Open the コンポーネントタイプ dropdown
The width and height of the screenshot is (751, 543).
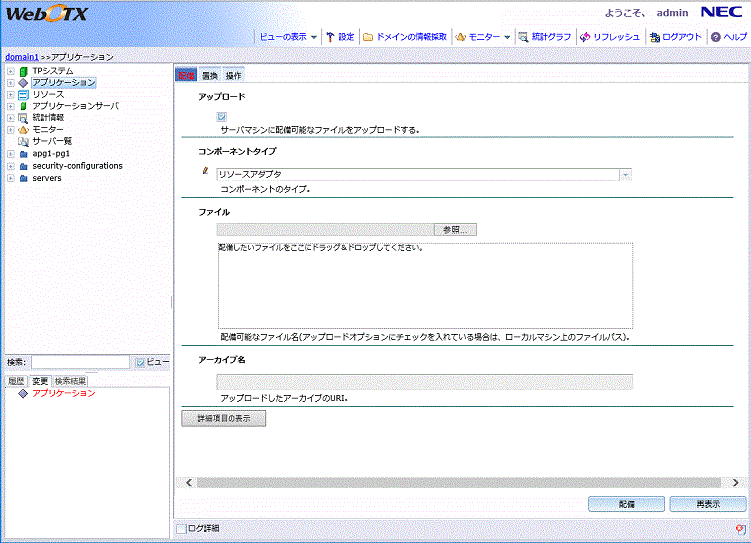pos(625,174)
